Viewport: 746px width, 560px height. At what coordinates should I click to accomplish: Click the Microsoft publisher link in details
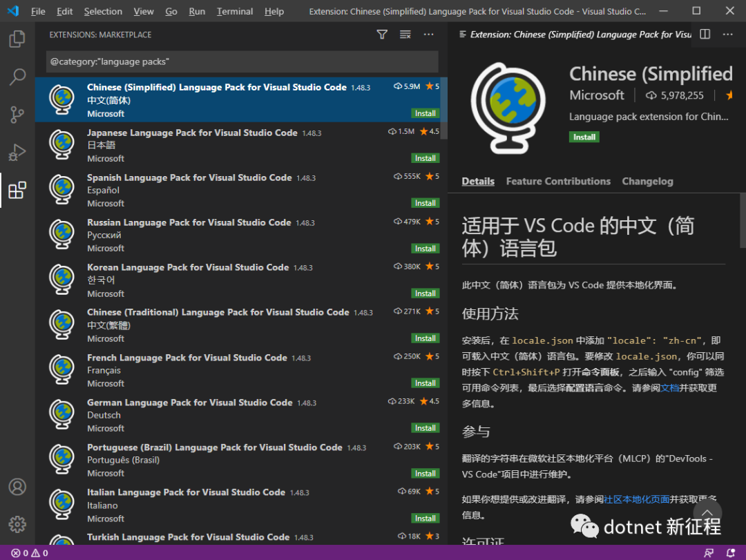(597, 95)
